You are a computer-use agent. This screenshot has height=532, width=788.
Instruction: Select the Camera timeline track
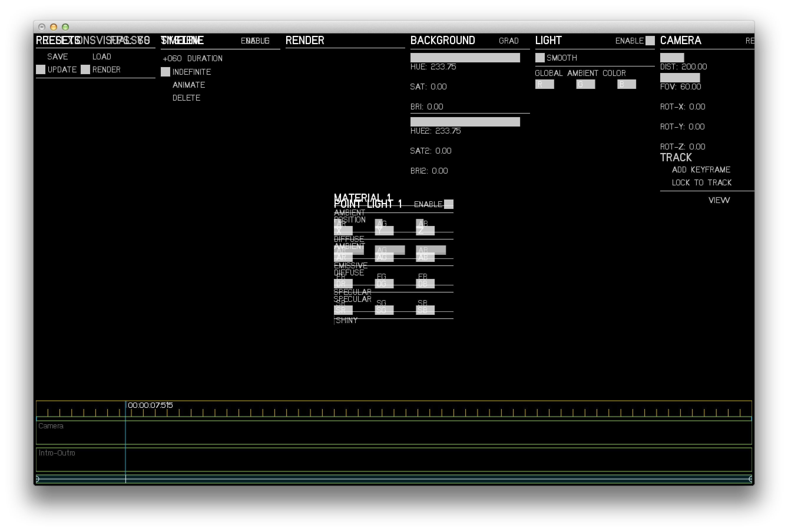coord(394,433)
